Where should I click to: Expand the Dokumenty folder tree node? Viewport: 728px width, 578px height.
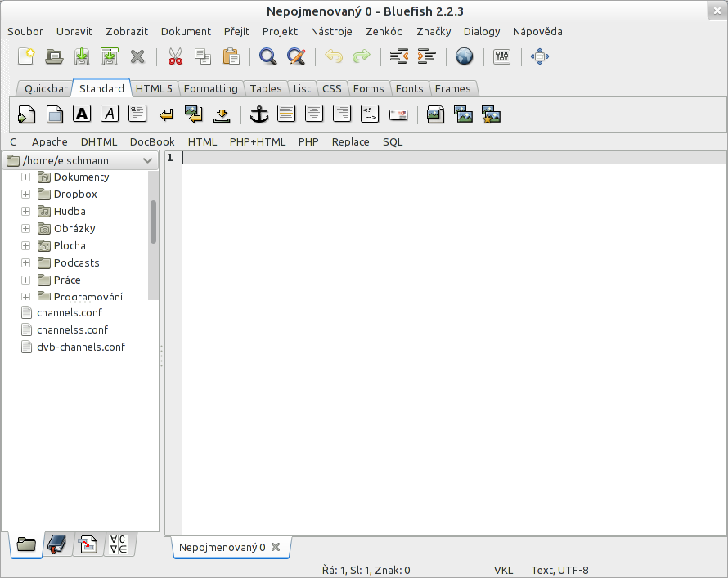click(25, 177)
